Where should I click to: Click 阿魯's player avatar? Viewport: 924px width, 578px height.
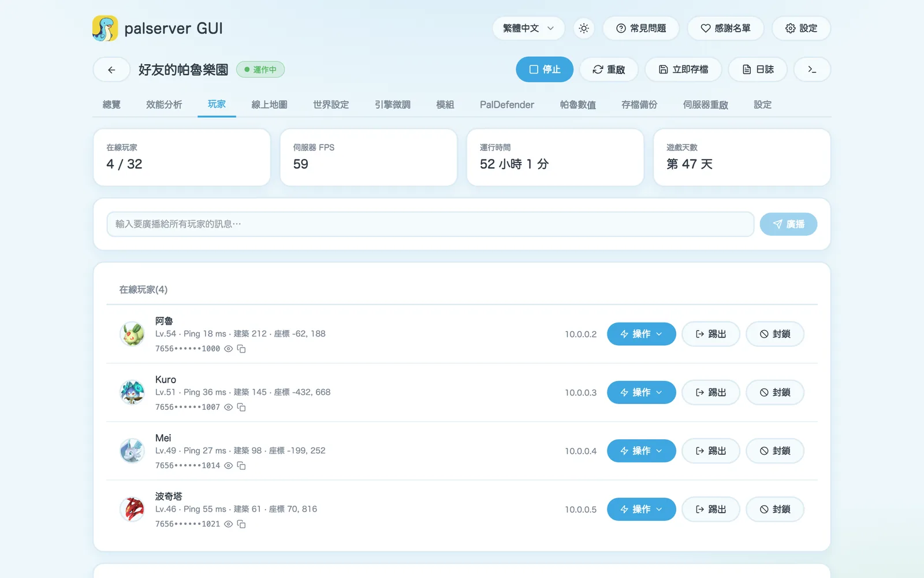(x=132, y=334)
